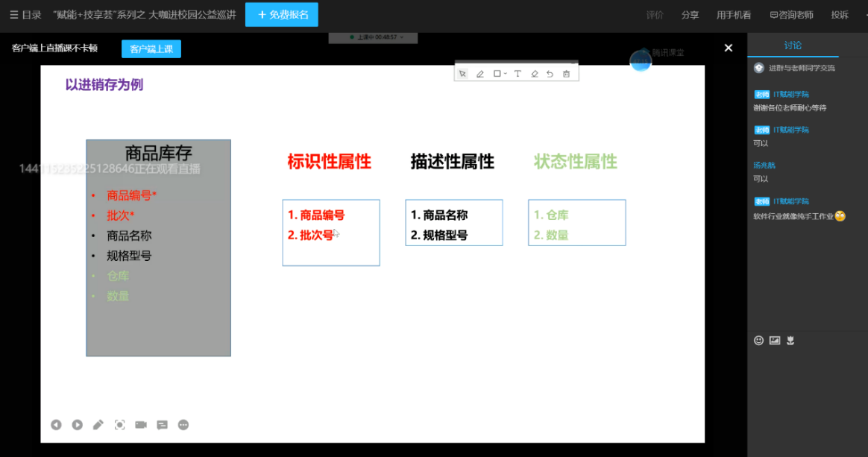Image resolution: width=868 pixels, height=457 pixels.
Task: Expand the rectangle shape dropdown arrow
Action: [506, 74]
